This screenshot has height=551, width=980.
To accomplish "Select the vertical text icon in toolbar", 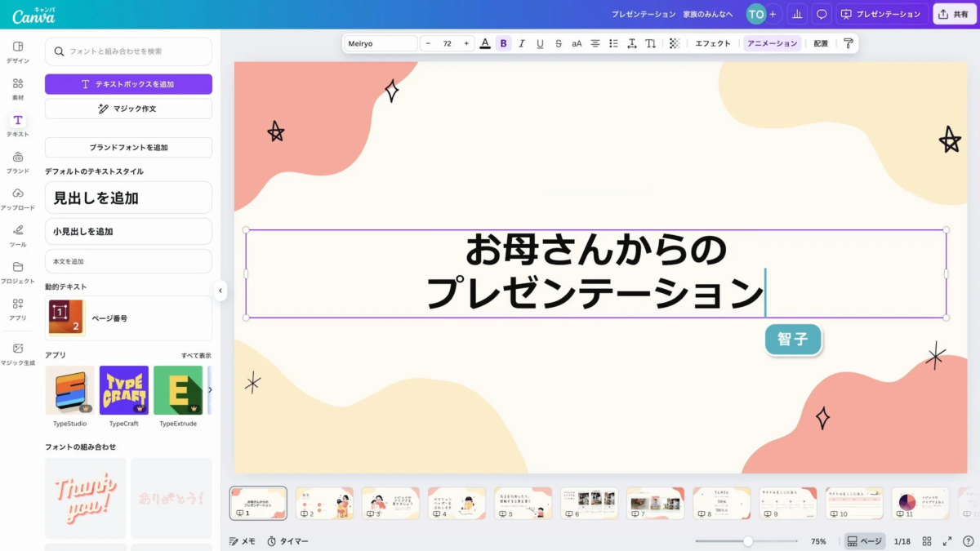I will pos(651,43).
